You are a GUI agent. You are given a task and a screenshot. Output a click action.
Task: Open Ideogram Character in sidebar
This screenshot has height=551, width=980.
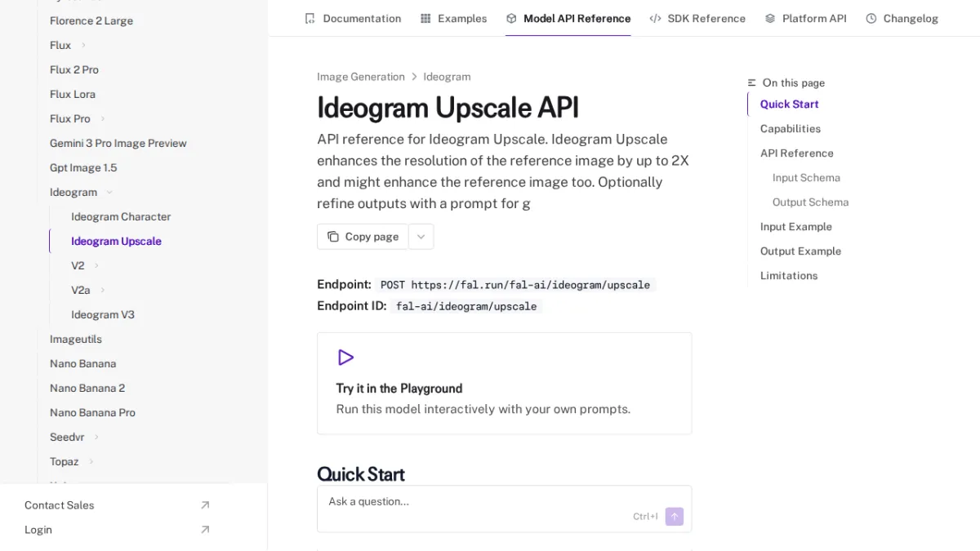pos(121,216)
